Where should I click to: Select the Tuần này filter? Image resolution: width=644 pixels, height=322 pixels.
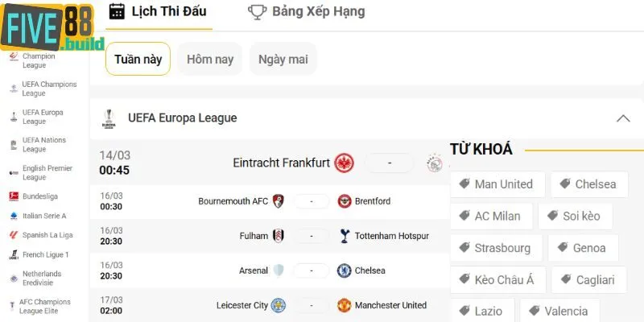[138, 59]
